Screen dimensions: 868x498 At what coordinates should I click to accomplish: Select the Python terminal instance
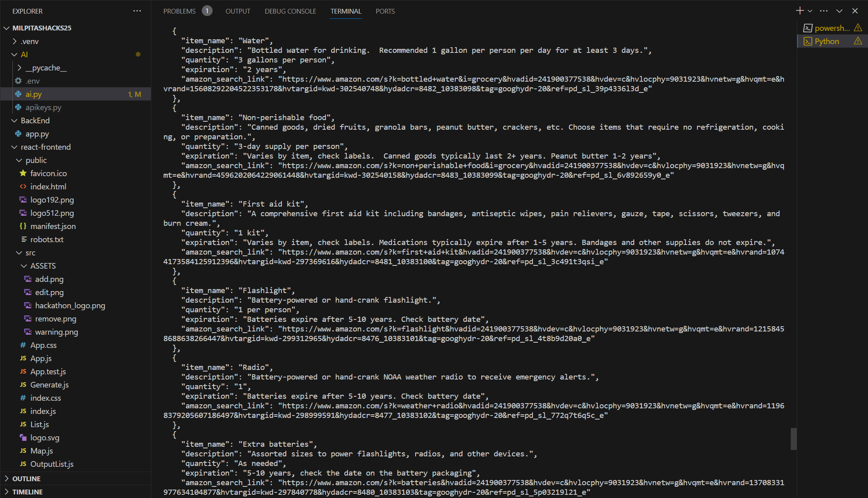(826, 41)
